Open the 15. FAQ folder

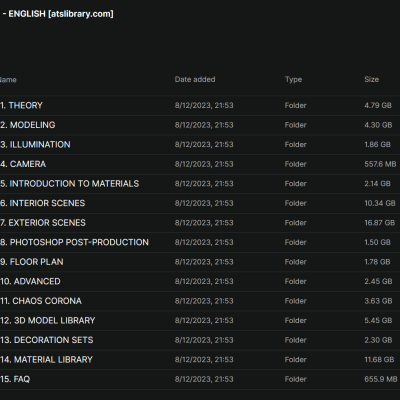point(15,379)
